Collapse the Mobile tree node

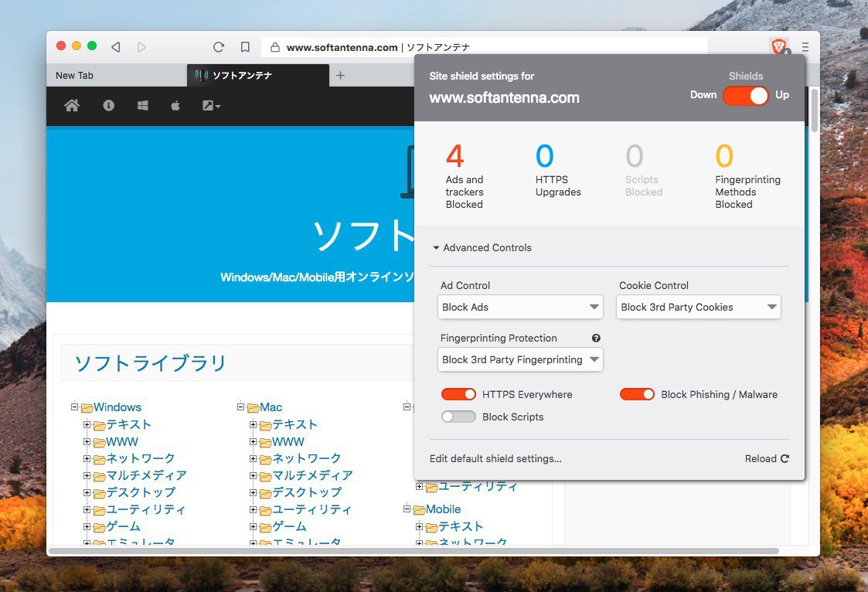(x=407, y=509)
